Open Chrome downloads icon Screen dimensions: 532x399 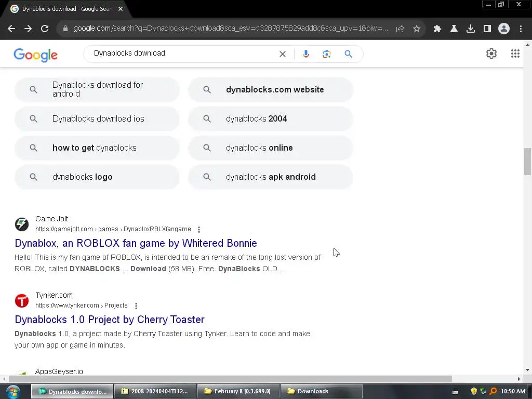[x=471, y=29]
